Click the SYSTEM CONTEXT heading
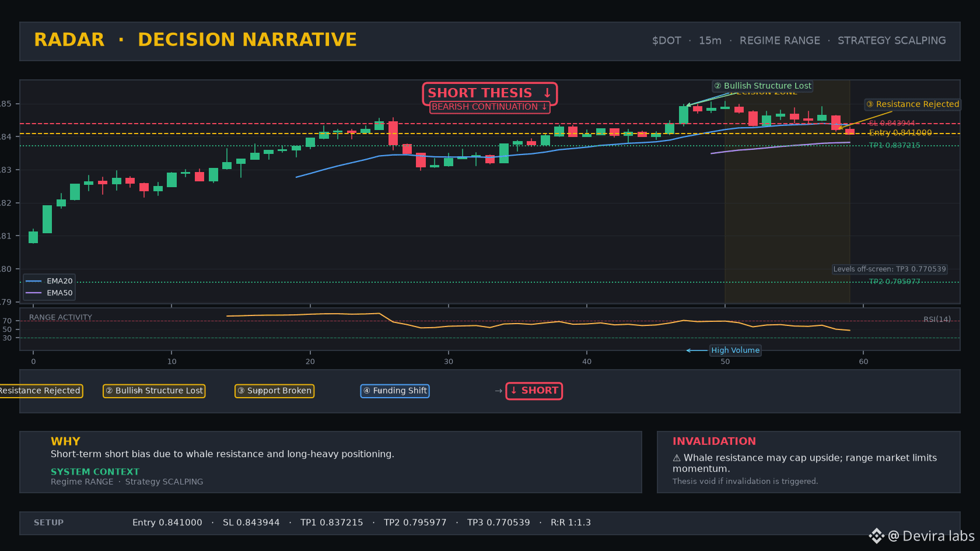Image resolution: width=980 pixels, height=551 pixels. [x=95, y=472]
